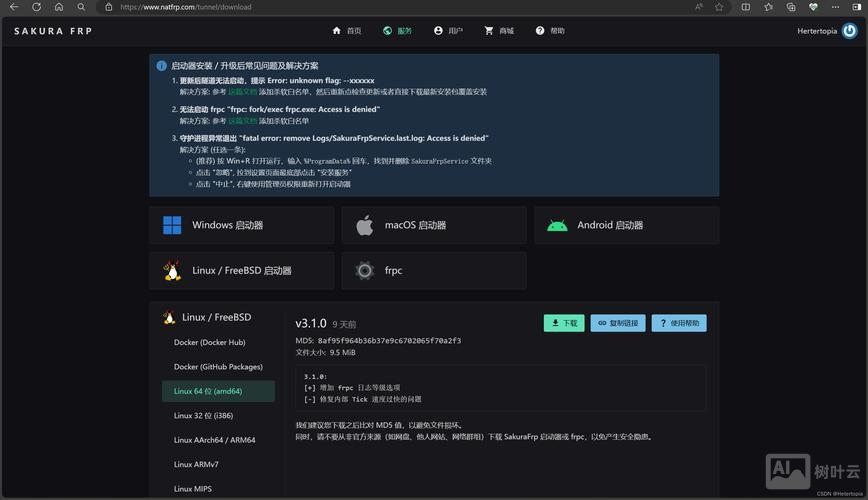Open the browser sidebar icon at far right

pos(857,7)
